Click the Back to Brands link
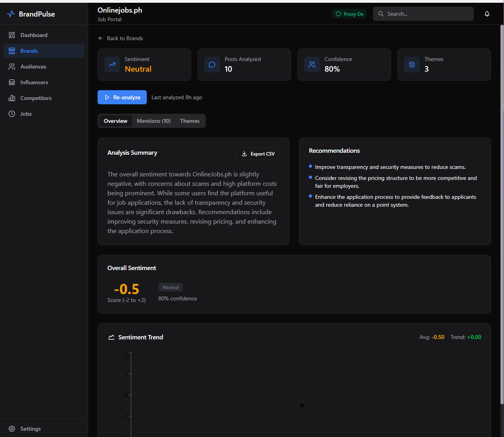This screenshot has height=437, width=504. point(120,38)
